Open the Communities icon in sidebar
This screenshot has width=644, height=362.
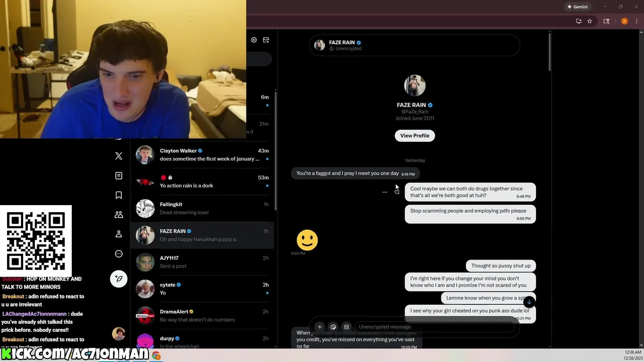click(119, 215)
